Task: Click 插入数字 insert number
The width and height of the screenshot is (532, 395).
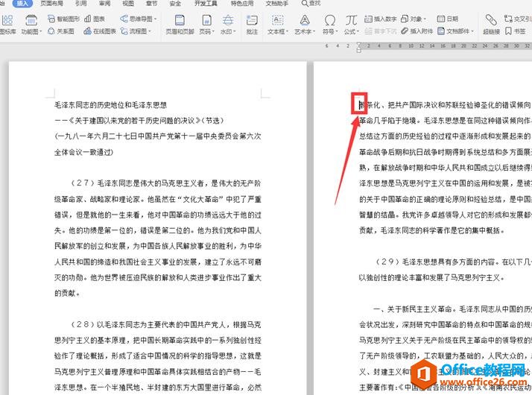Action: point(380,19)
